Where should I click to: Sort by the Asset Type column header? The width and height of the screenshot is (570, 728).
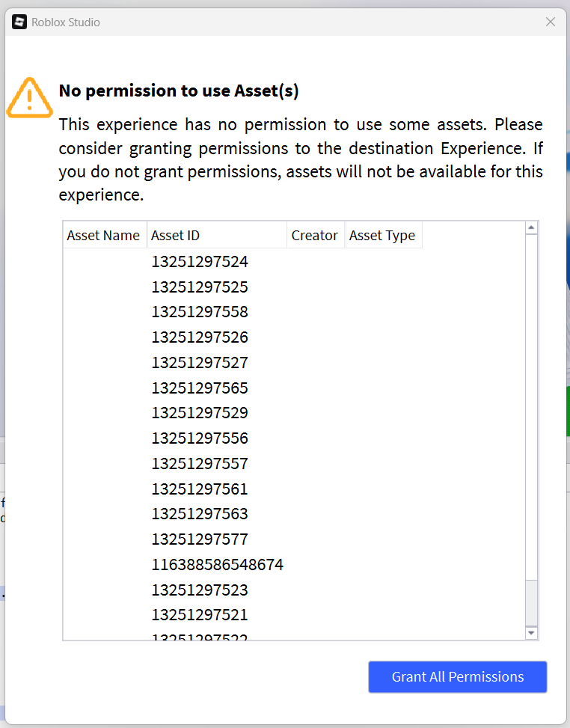[382, 236]
